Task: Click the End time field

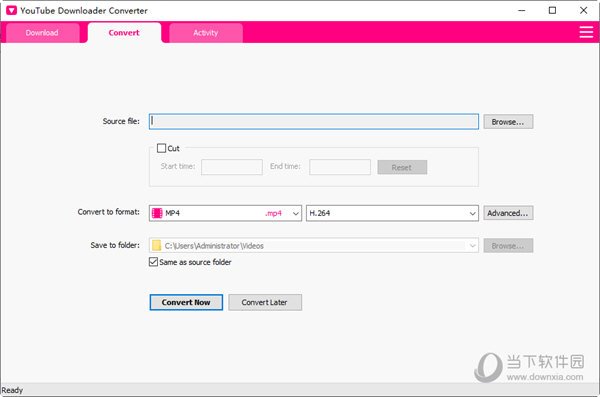Action: coord(340,167)
